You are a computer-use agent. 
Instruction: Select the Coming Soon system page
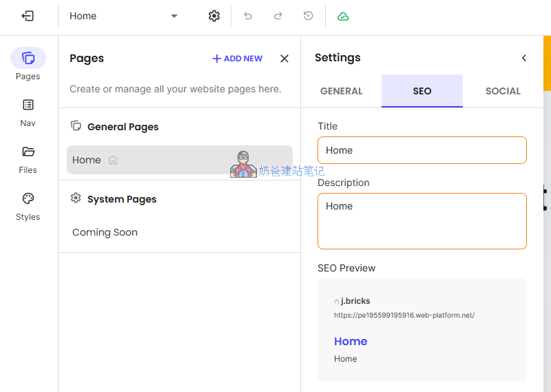pos(105,232)
